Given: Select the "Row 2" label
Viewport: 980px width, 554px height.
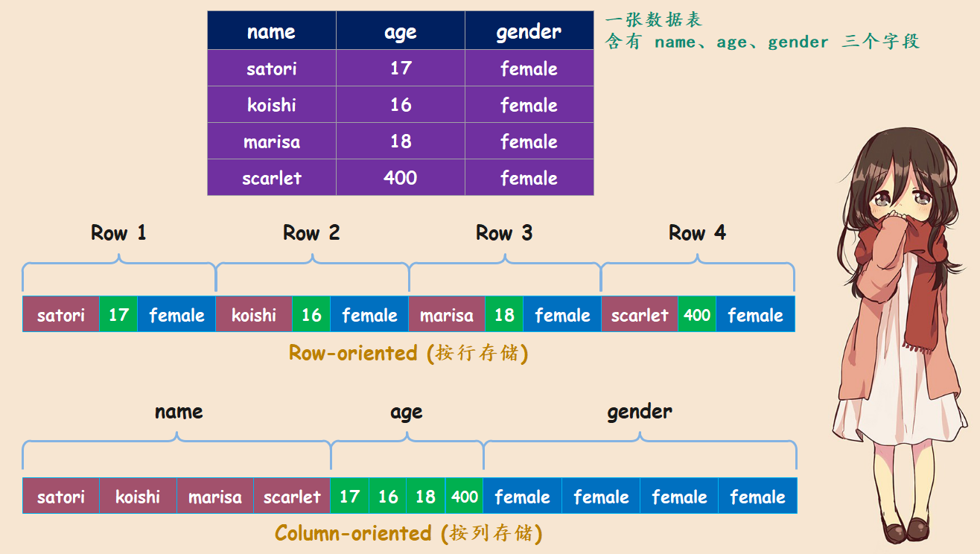Looking at the screenshot, I should point(311,233).
